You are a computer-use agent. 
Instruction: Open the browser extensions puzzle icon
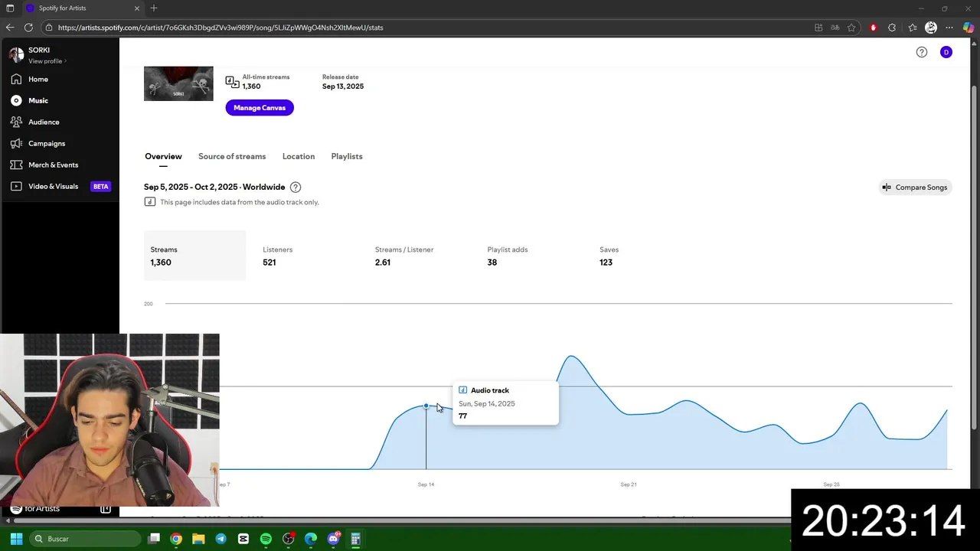click(892, 28)
